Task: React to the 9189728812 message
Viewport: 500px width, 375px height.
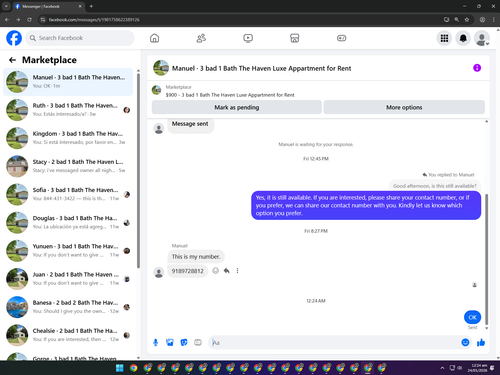Action: pos(216,271)
